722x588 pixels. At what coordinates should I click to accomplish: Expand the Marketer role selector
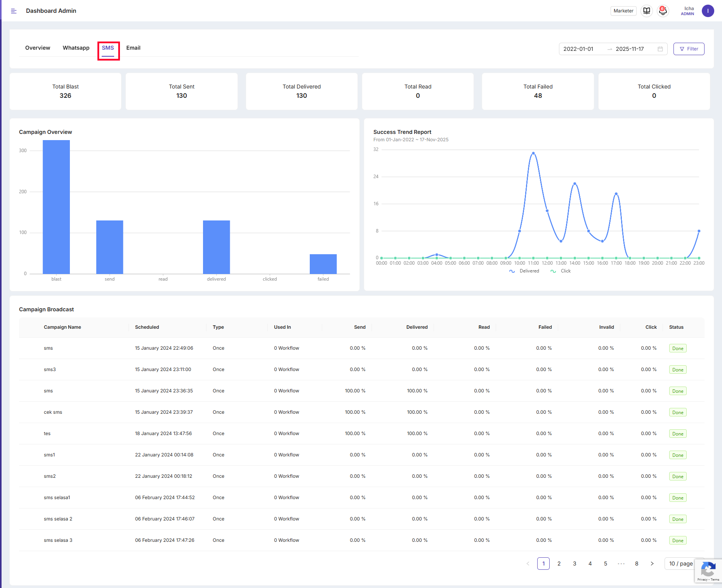pyautogui.click(x=623, y=11)
